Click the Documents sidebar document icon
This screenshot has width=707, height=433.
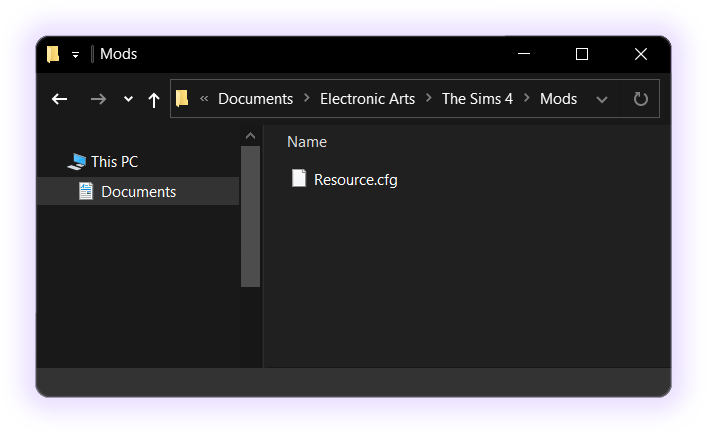86,191
